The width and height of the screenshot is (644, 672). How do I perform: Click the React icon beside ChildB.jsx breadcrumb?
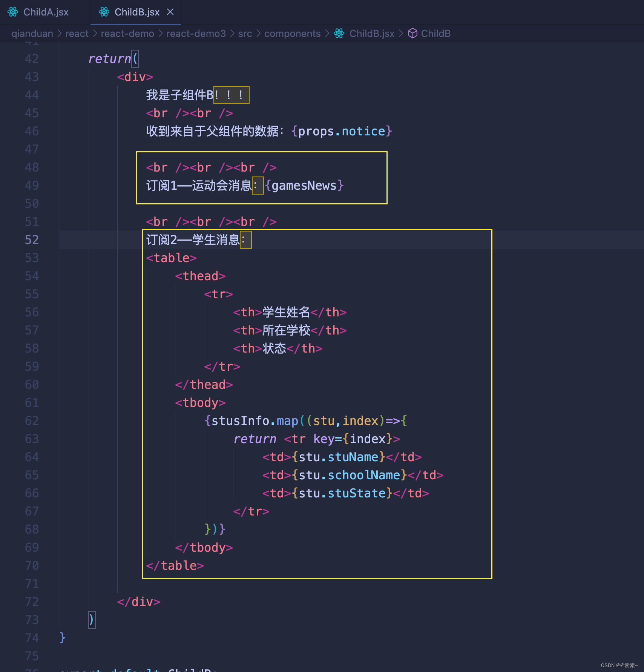[339, 34]
